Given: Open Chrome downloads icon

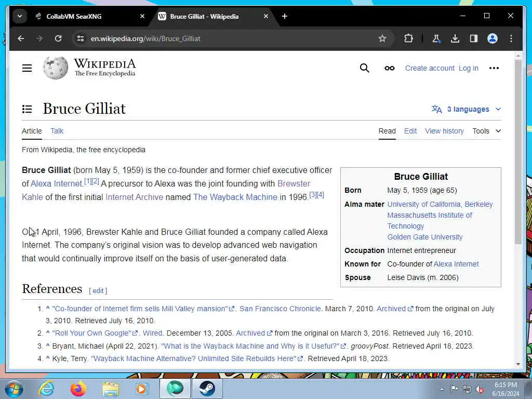Looking at the screenshot, I should point(455,38).
